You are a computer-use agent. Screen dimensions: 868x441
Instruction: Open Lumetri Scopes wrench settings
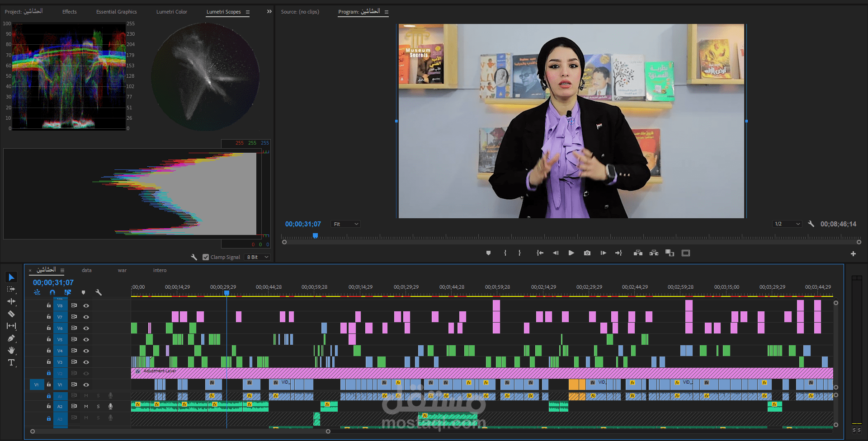194,257
